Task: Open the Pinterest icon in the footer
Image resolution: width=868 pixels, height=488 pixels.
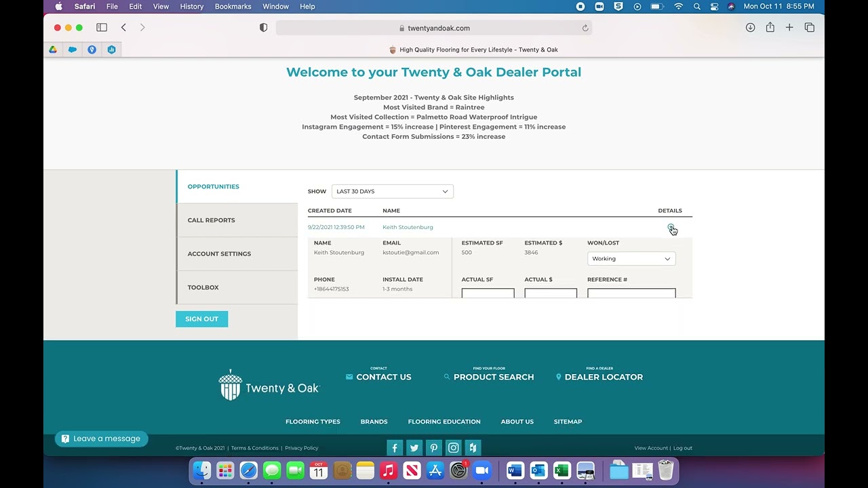Action: coord(434,447)
